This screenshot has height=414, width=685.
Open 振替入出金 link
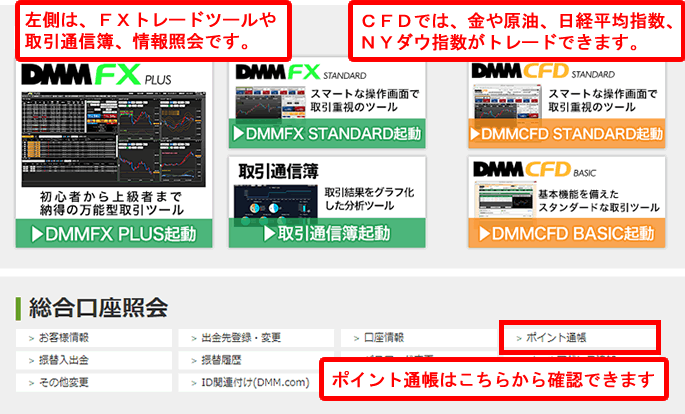(x=94, y=360)
